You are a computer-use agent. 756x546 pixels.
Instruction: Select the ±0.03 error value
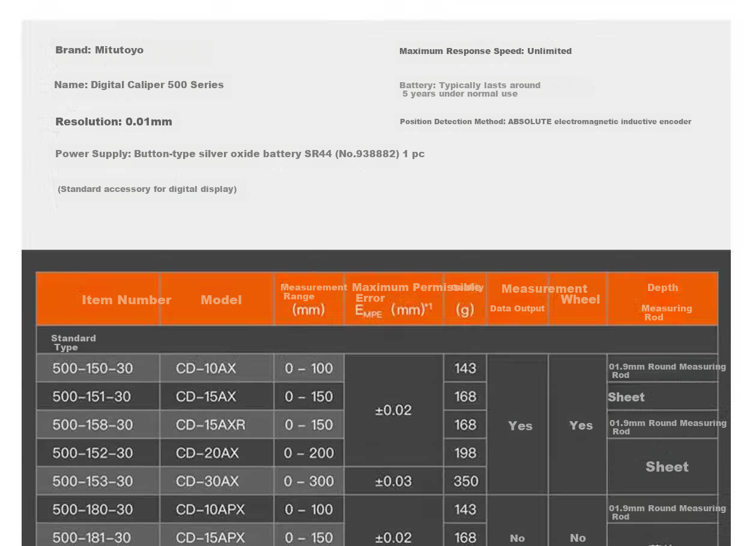point(393,481)
